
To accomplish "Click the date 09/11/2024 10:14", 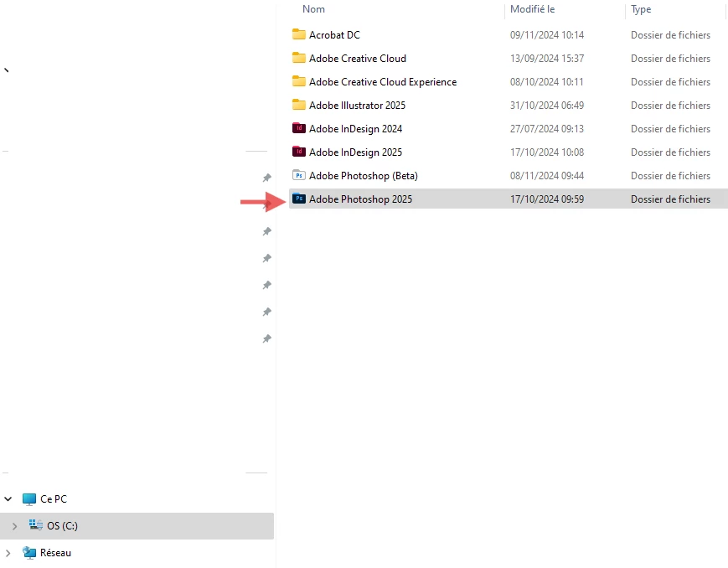I will (x=546, y=35).
